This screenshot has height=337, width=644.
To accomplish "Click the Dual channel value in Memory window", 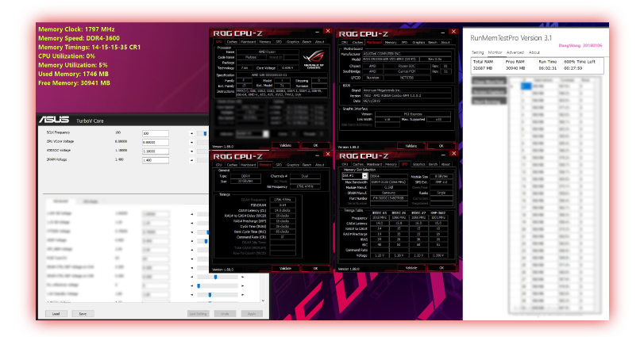I will (x=305, y=176).
